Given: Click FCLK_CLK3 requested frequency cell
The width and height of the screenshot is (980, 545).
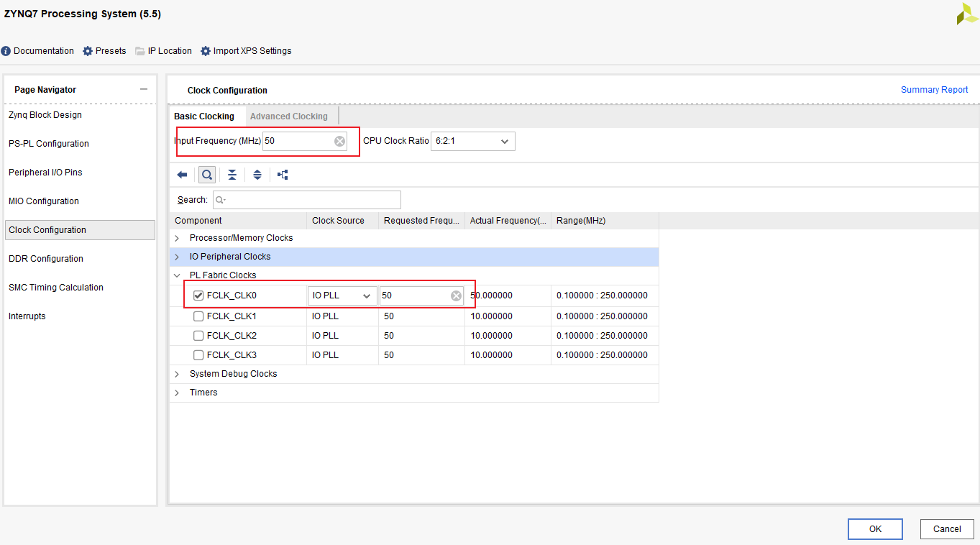Looking at the screenshot, I should pyautogui.click(x=421, y=355).
